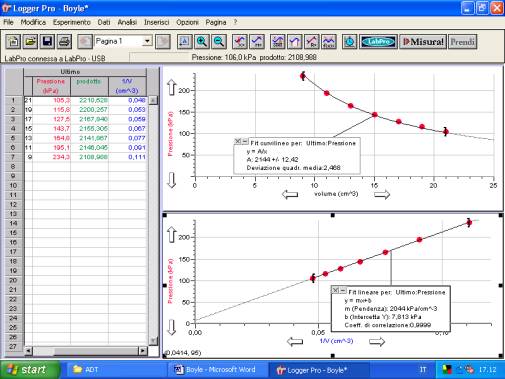Click the new file toolbar icon
Image resolution: width=505 pixels, height=379 pixels.
tap(13, 42)
